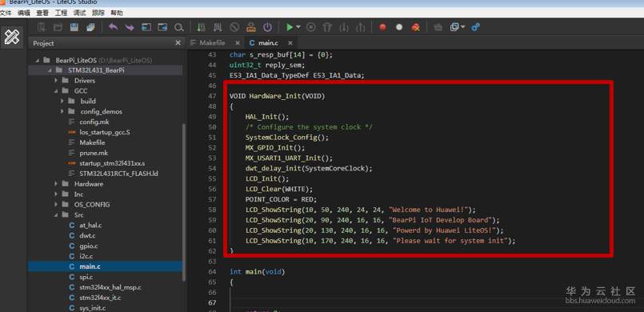Viewport: 644px width, 312px height.
Task: Click the save all toolbar icon
Action: point(90,27)
